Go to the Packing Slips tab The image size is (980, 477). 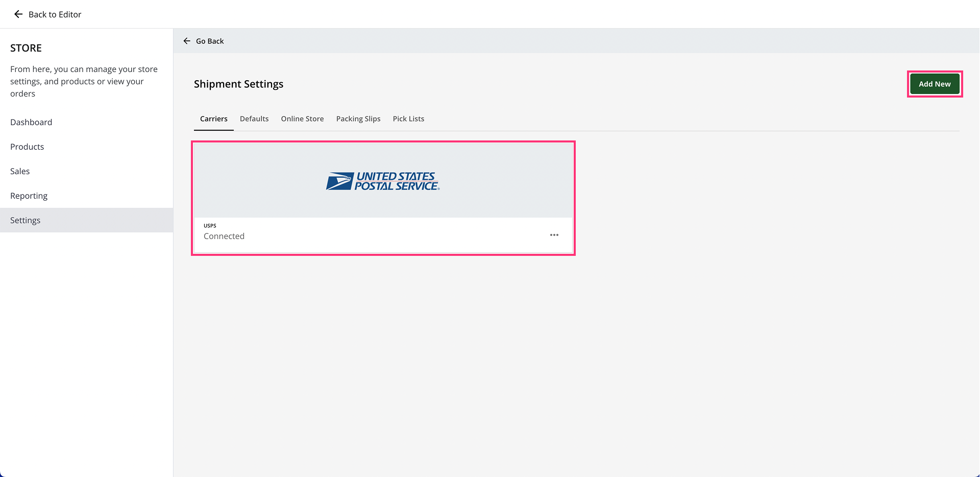coord(358,118)
